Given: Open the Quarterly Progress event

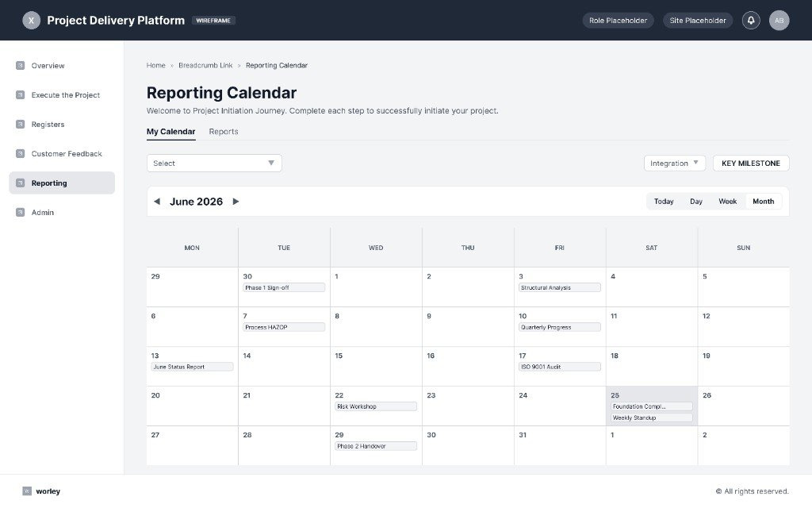Looking at the screenshot, I should click(x=559, y=327).
